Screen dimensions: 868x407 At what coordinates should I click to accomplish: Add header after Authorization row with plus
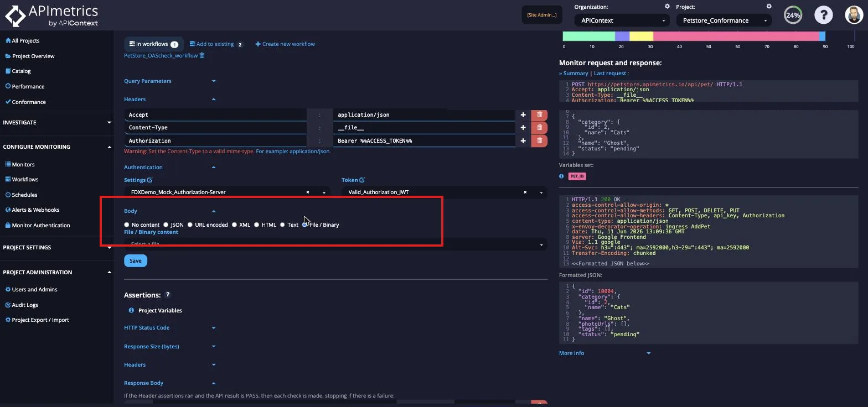coord(523,140)
